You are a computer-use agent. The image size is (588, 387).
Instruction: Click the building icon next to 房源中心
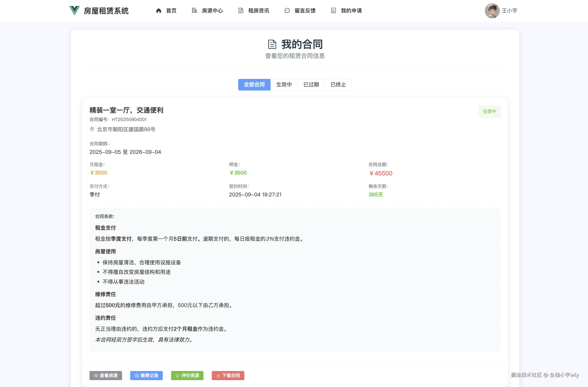click(194, 11)
